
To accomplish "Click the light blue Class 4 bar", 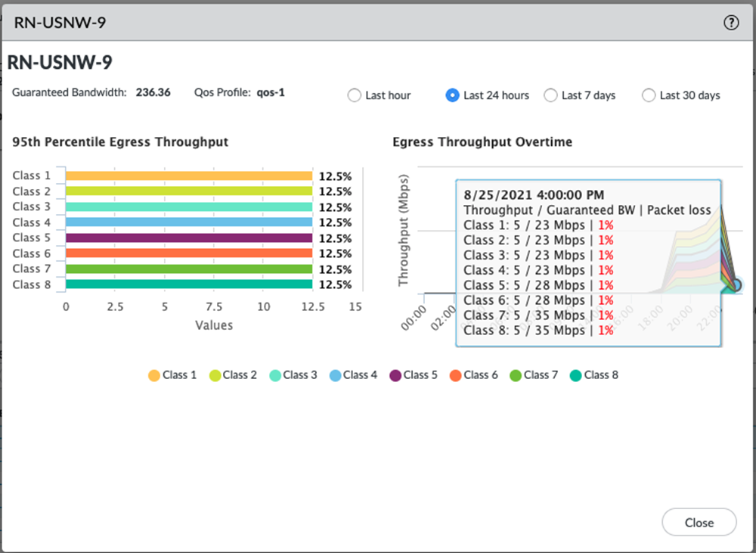I will coord(189,222).
